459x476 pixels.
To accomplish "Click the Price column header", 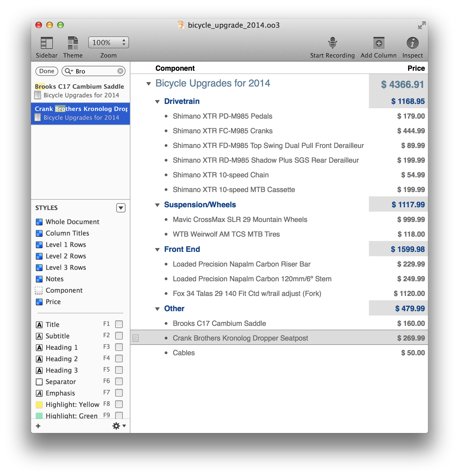I will click(416, 68).
